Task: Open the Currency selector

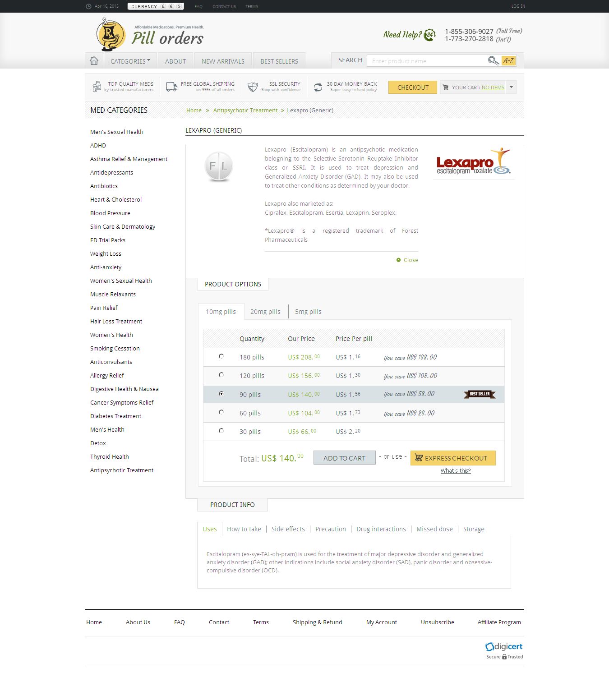Action: point(156,6)
